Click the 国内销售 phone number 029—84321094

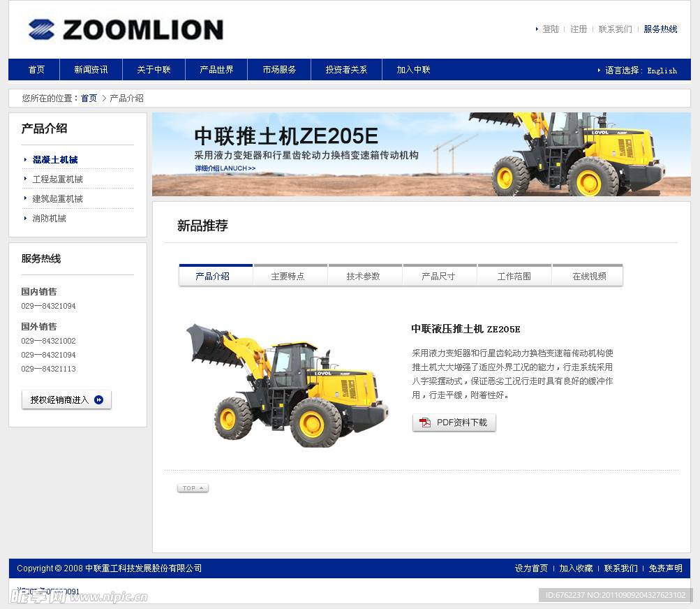[x=48, y=306]
